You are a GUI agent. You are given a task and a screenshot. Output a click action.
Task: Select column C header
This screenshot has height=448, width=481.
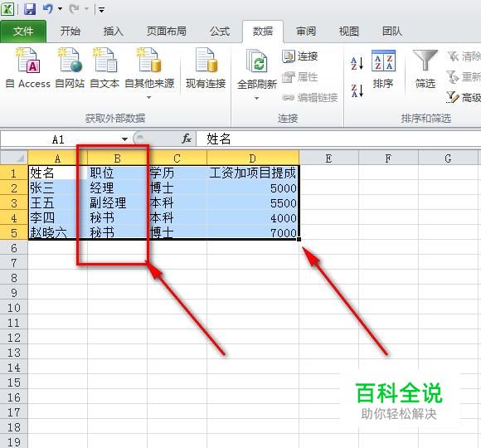pos(177,158)
